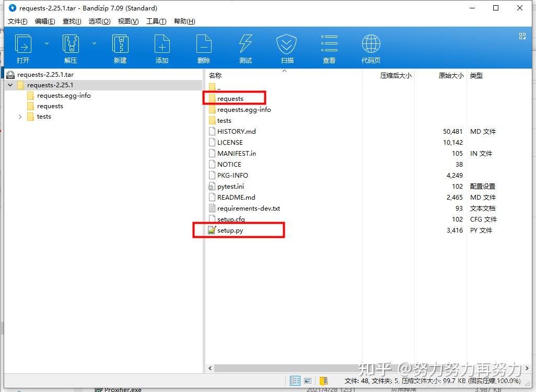Click the 压缩后大小 column header
536x392 pixels.
(395, 76)
